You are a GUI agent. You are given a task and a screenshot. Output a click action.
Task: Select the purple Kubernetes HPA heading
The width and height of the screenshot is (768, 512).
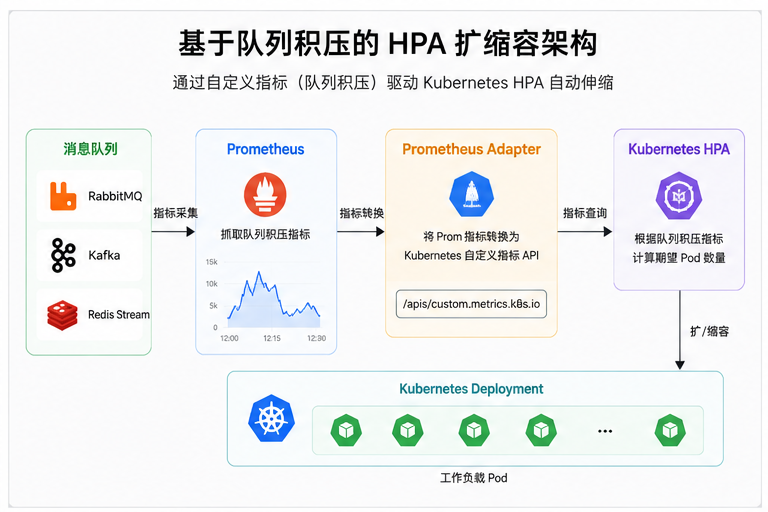tap(679, 149)
